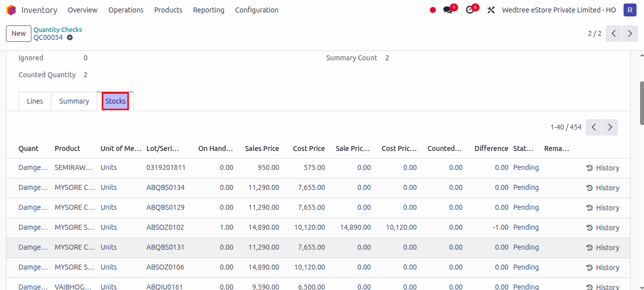The width and height of the screenshot is (644, 290).
Task: Open the Quantity Checks breadcrumb link
Action: coord(57,29)
